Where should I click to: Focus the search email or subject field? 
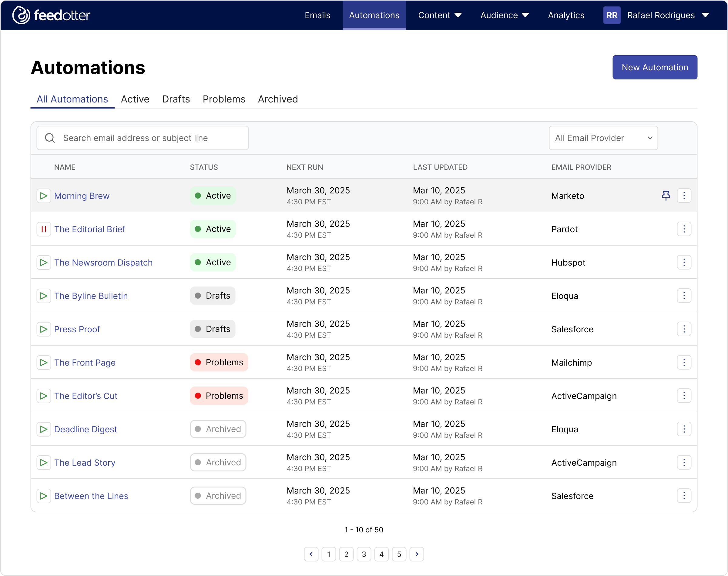pos(143,138)
